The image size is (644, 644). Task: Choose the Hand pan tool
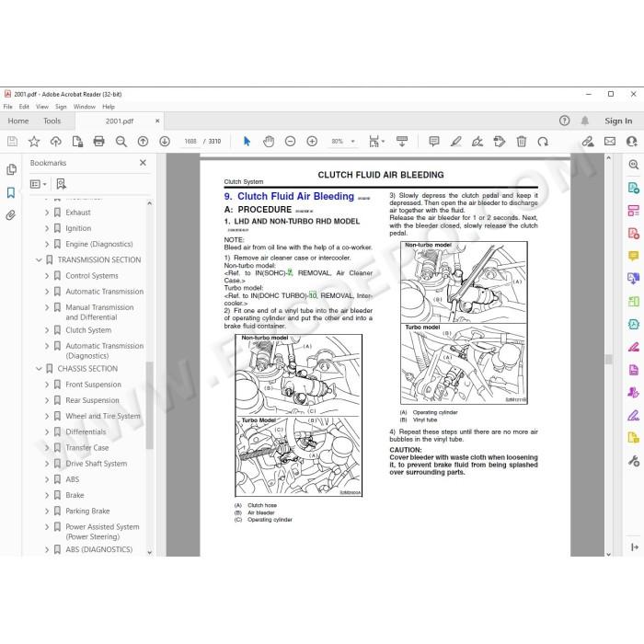[269, 142]
